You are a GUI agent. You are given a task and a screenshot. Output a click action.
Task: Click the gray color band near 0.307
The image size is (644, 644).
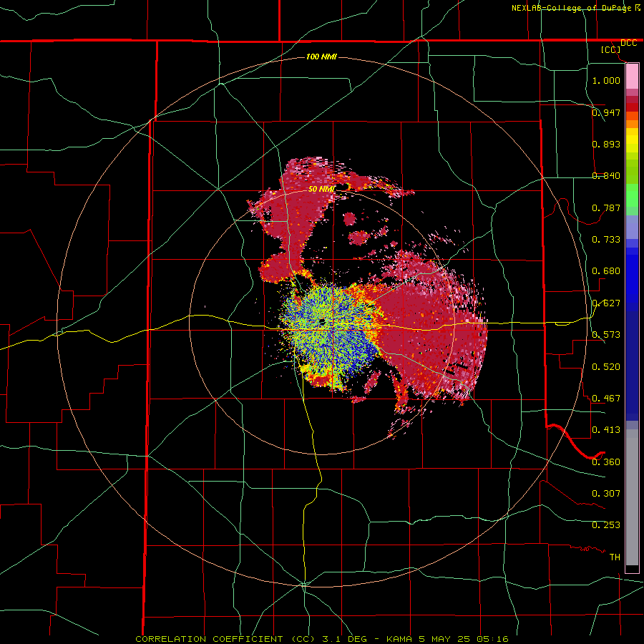click(x=632, y=497)
